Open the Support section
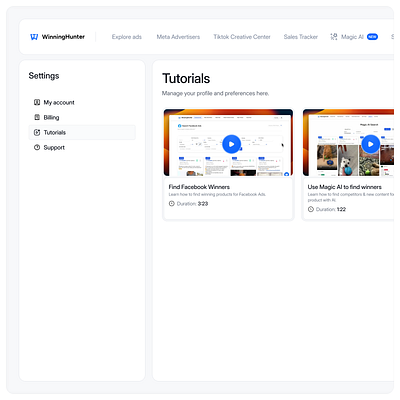Image resolution: width=400 pixels, height=400 pixels. 54,147
